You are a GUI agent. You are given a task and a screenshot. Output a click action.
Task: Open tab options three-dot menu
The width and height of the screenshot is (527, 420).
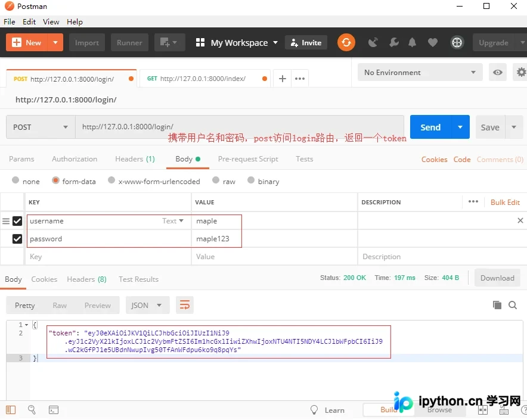click(300, 79)
